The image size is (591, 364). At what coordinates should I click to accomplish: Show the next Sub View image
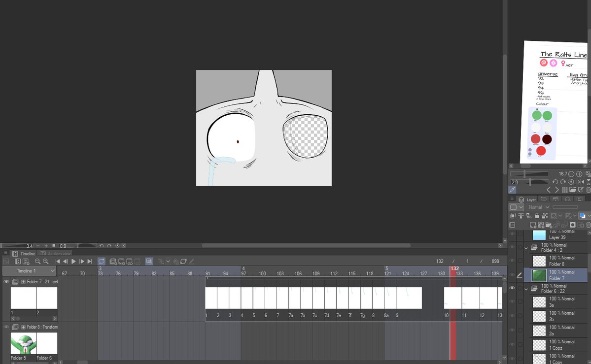pos(557,190)
